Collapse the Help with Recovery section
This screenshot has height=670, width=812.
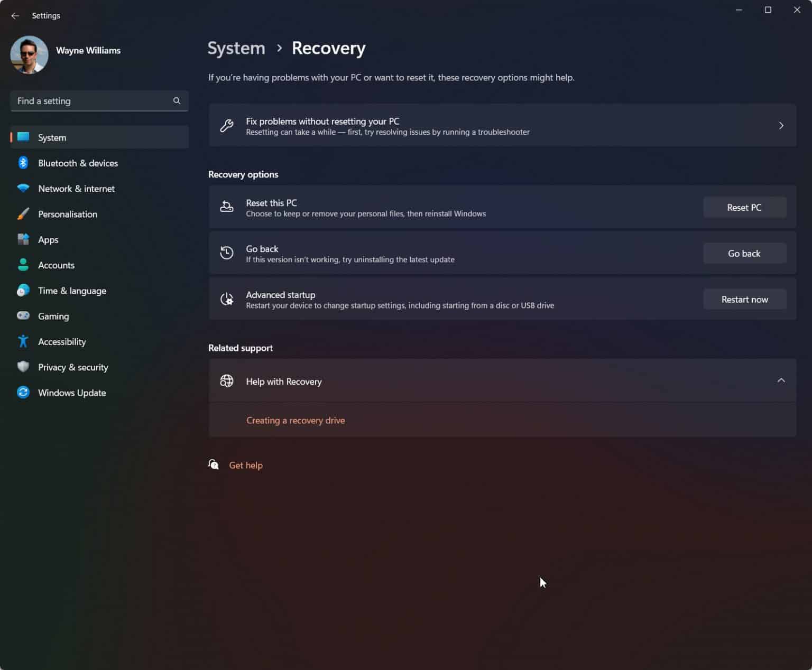pyautogui.click(x=781, y=380)
